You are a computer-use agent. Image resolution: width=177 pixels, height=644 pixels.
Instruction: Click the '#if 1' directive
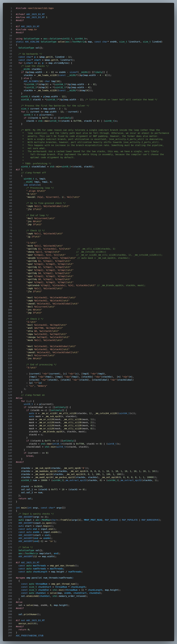point(19,170)
